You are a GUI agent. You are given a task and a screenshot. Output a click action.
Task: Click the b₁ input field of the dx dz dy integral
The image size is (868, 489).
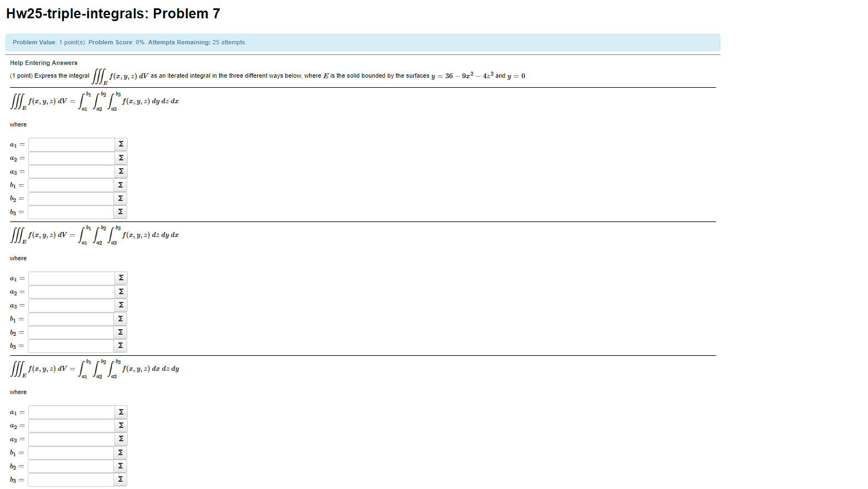click(x=71, y=452)
